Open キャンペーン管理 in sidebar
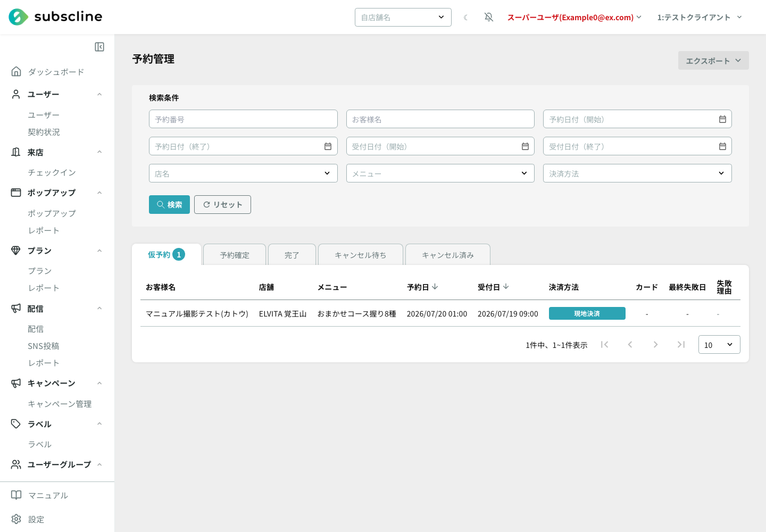 coord(60,404)
